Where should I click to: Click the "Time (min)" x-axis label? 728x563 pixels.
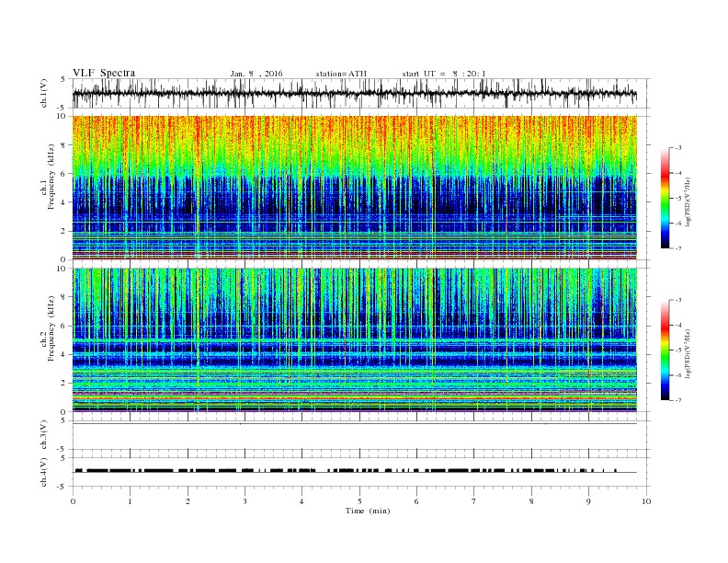click(368, 511)
